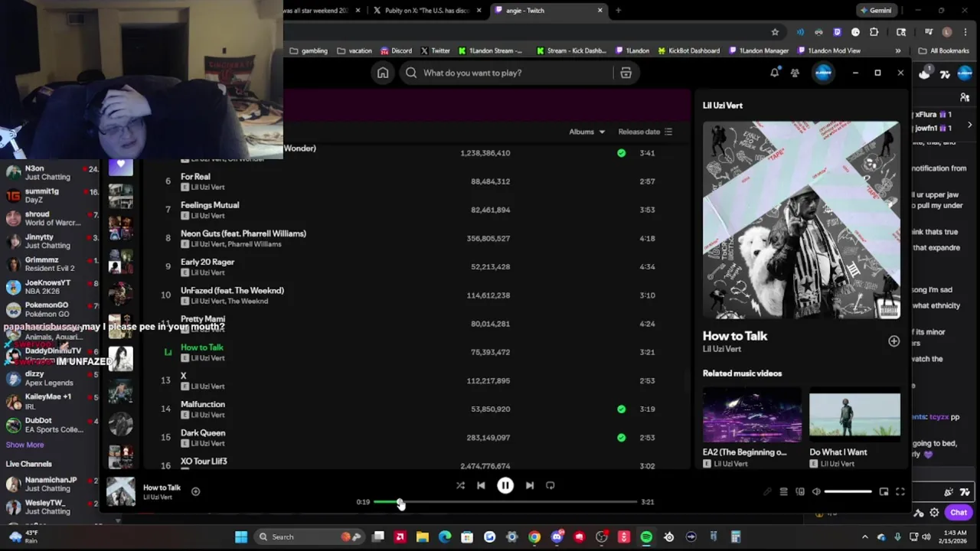Open the vacation bookmarks folder
This screenshot has width=980, height=551.
354,51
